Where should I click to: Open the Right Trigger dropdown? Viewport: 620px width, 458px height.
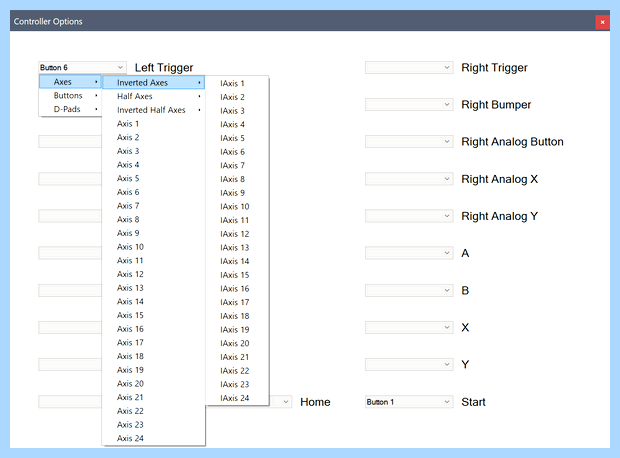click(x=409, y=68)
